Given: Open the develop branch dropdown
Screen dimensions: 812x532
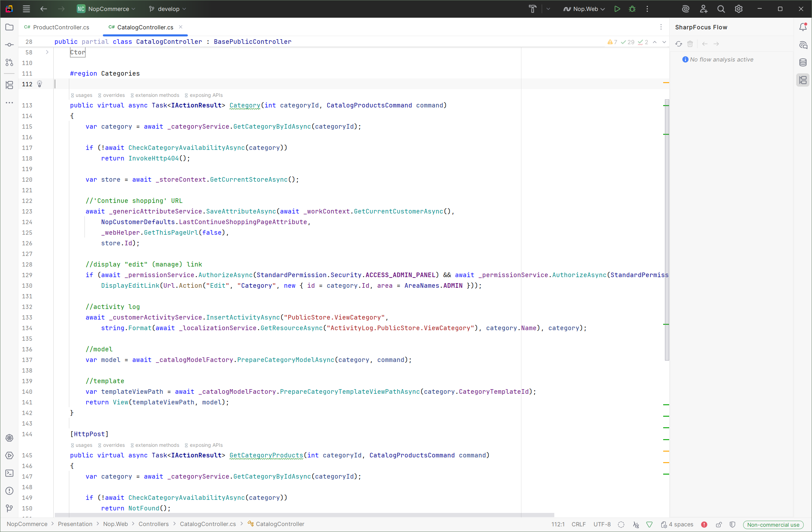Looking at the screenshot, I should coord(168,9).
